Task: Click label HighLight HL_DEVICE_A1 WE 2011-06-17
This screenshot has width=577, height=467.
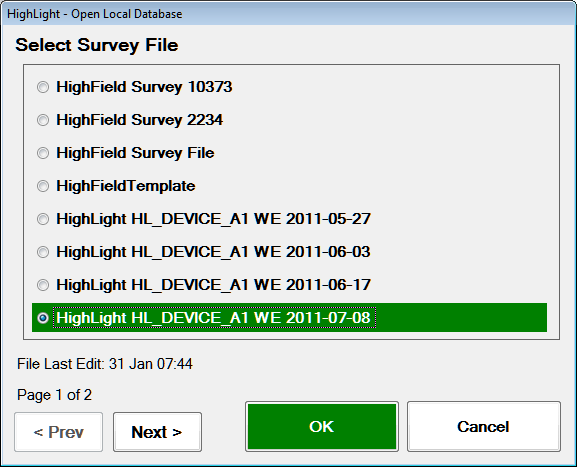Action: click(213, 285)
